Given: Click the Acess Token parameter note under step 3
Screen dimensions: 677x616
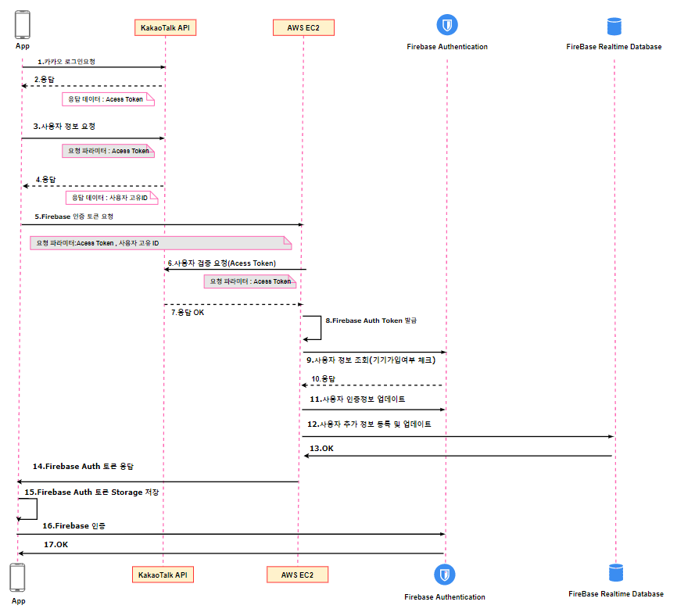Looking at the screenshot, I should (x=109, y=151).
